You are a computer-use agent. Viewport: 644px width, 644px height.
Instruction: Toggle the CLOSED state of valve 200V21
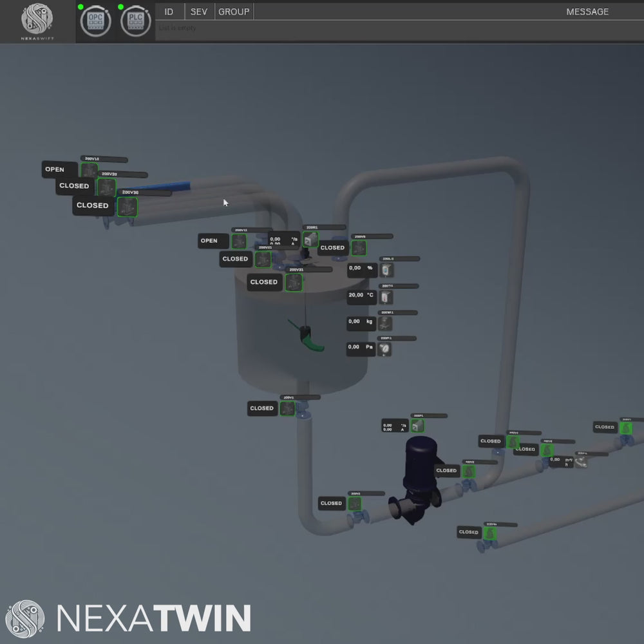point(235,259)
